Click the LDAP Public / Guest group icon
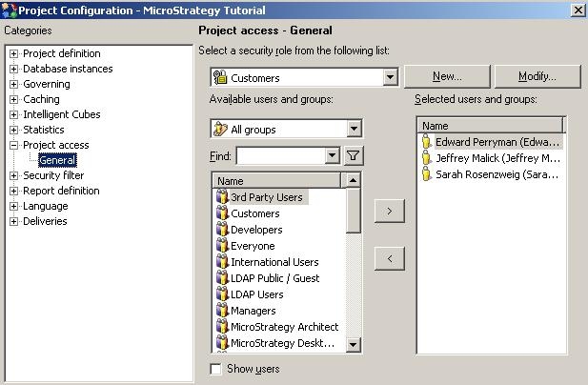 click(222, 277)
